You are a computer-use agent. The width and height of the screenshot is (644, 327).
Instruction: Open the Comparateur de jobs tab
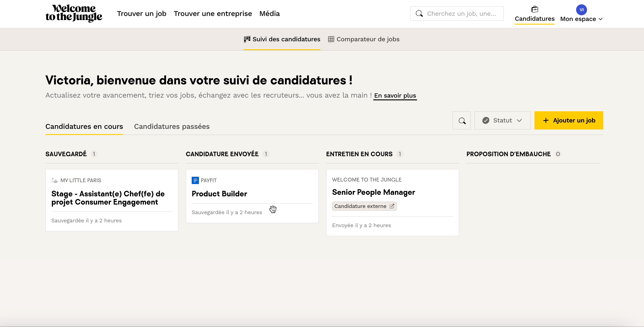tap(368, 39)
